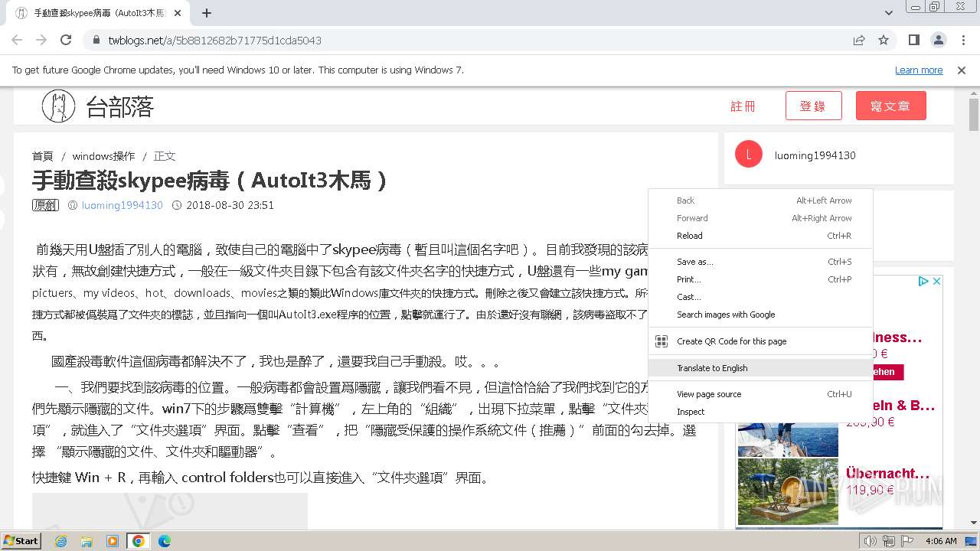
Task: Click the AdChoices triangle icon on the ad
Action: pyautogui.click(x=924, y=282)
